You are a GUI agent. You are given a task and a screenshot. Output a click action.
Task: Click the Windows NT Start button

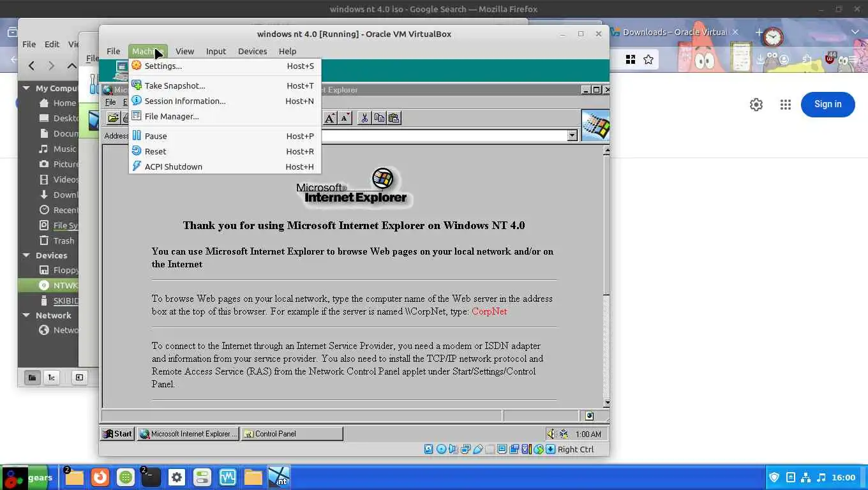pos(117,434)
